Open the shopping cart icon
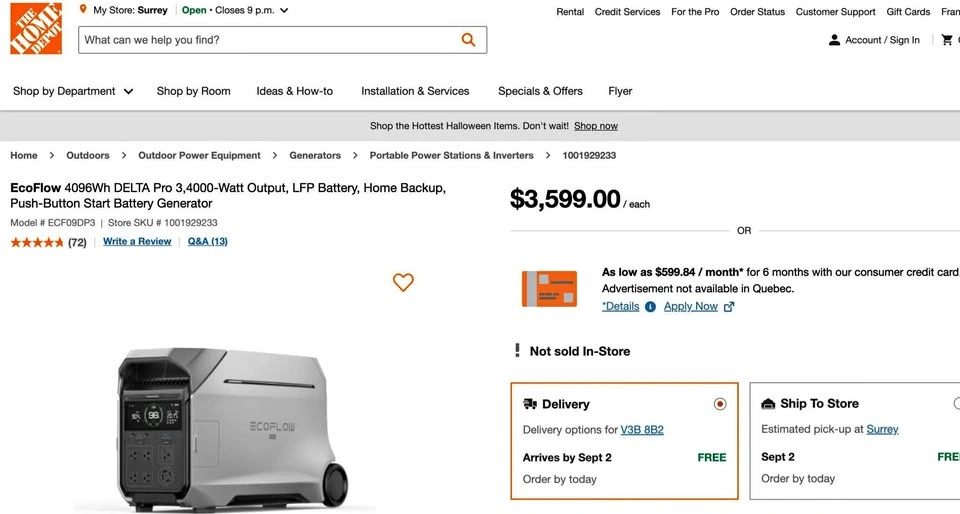 tap(947, 40)
